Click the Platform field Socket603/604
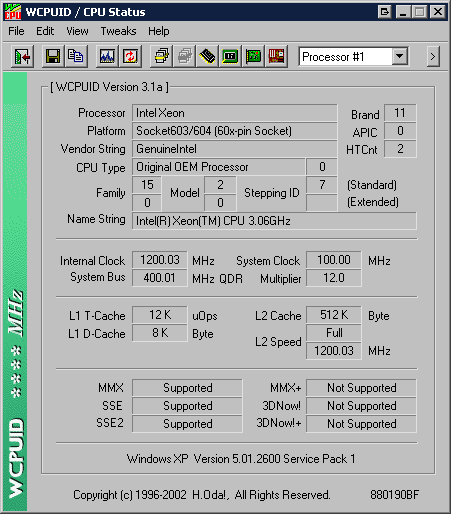 point(235,131)
